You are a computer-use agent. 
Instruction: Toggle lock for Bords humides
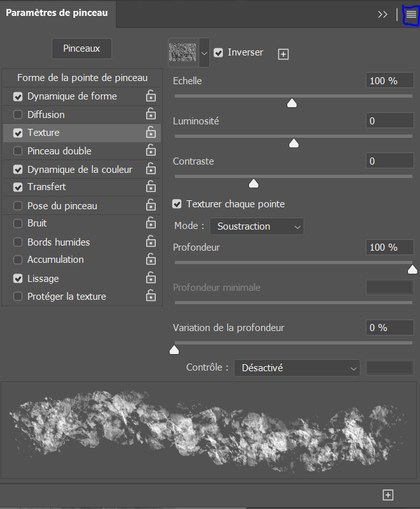151,242
